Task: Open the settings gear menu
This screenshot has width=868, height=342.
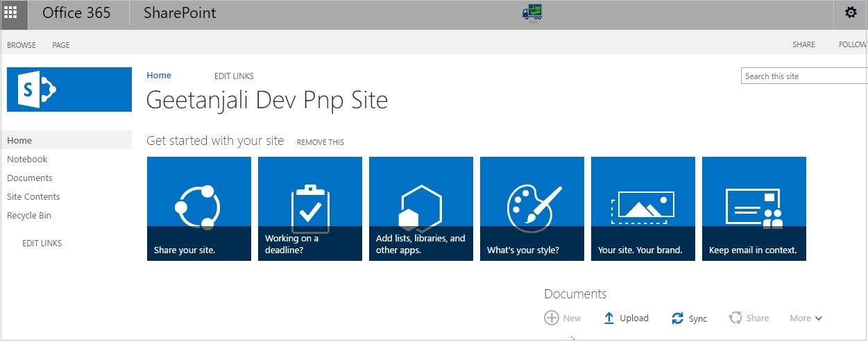Action: tap(851, 13)
